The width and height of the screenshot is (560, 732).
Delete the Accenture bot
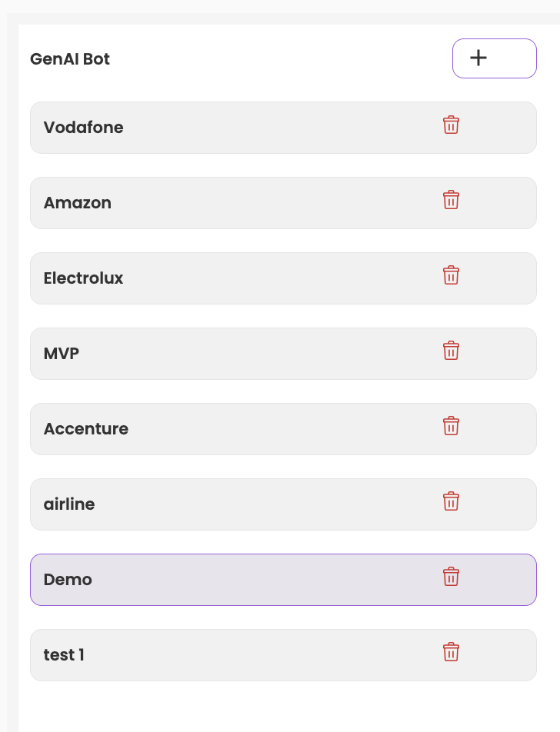click(451, 427)
